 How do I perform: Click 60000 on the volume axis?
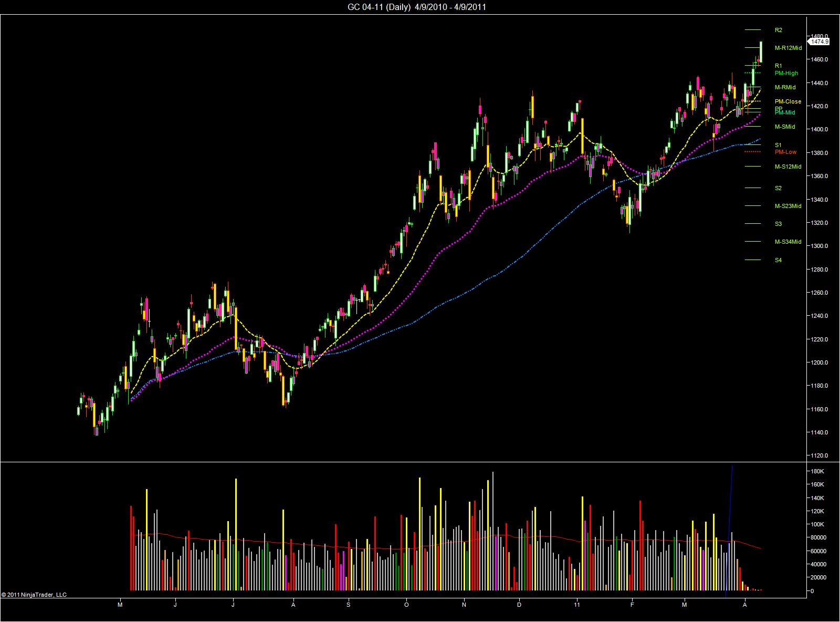coord(818,551)
